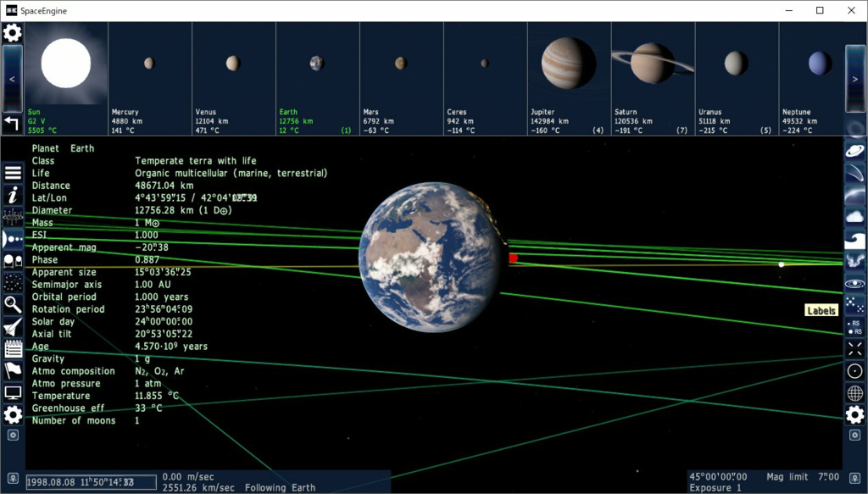Open the spaceship flight icon
This screenshot has width=868, height=494.
[x=13, y=326]
